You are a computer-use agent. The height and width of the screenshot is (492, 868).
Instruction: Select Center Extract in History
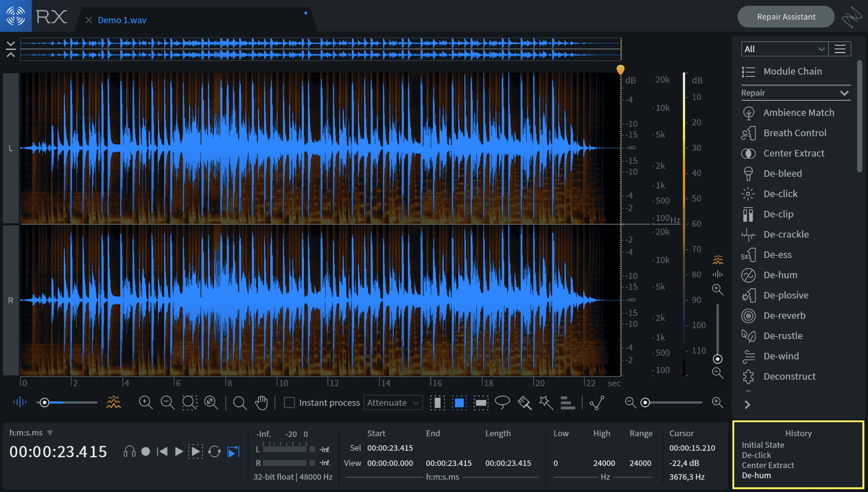768,465
